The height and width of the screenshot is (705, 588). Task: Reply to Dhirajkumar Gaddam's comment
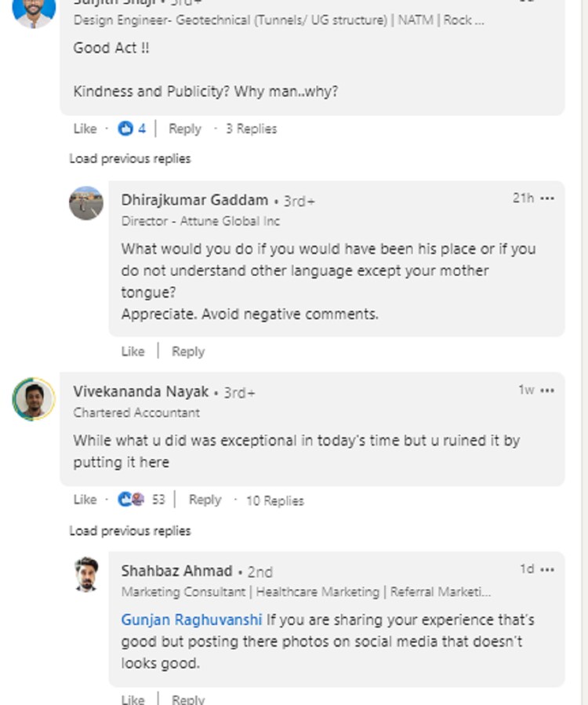[188, 351]
